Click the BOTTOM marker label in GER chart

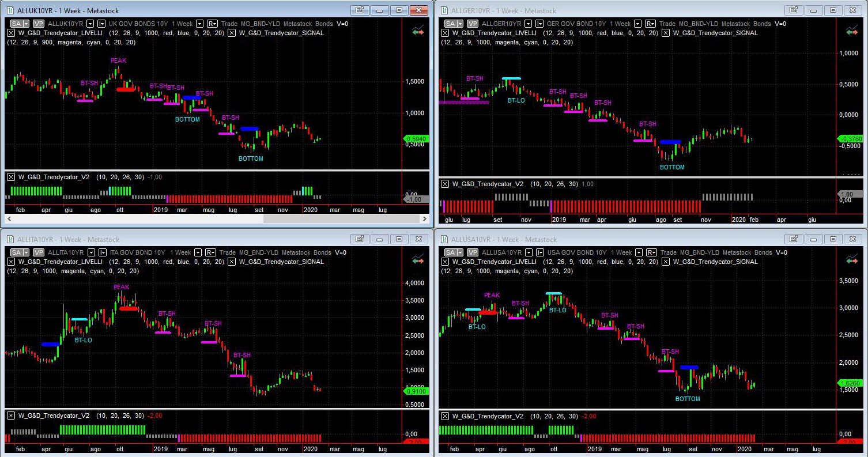(672, 167)
